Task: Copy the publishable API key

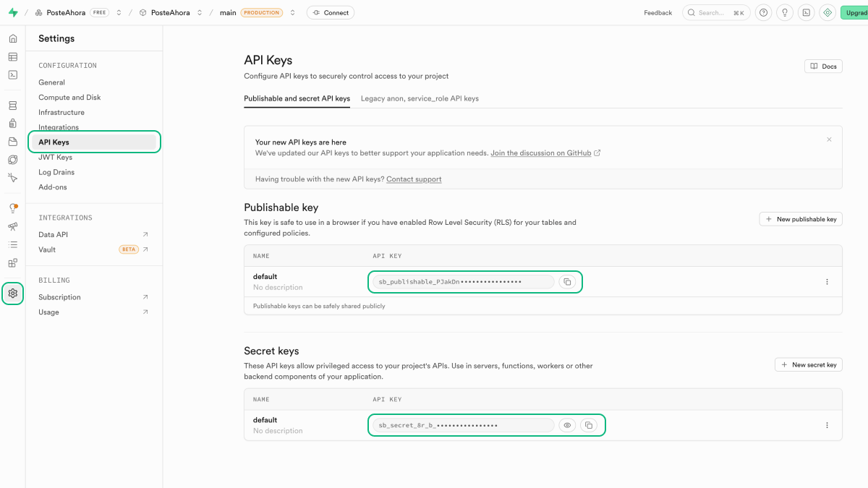Action: coord(567,281)
